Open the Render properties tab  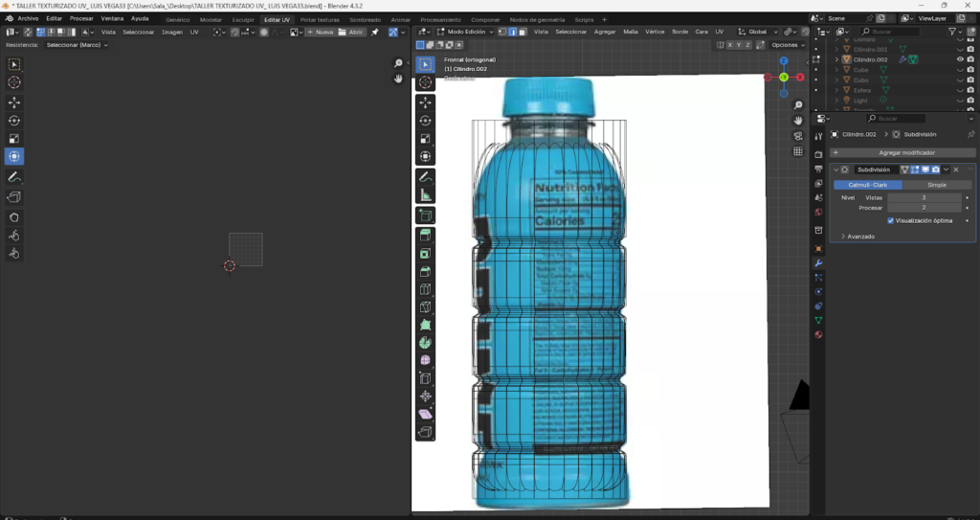[x=818, y=154]
